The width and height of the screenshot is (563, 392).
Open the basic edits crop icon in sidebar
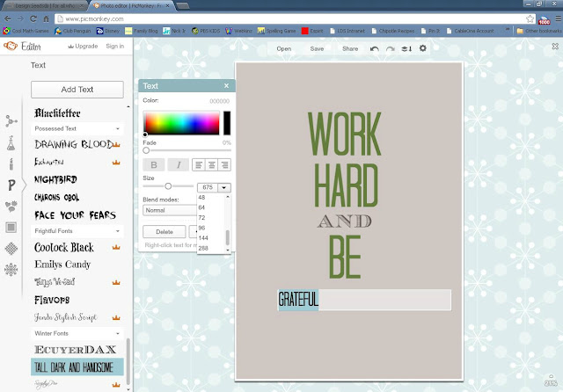pos(11,121)
